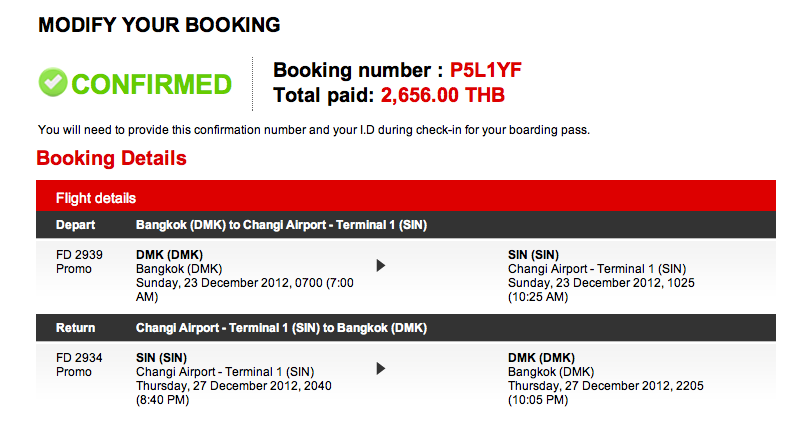Click the DMK (DMK) departure airport label
797x439 pixels.
(169, 255)
